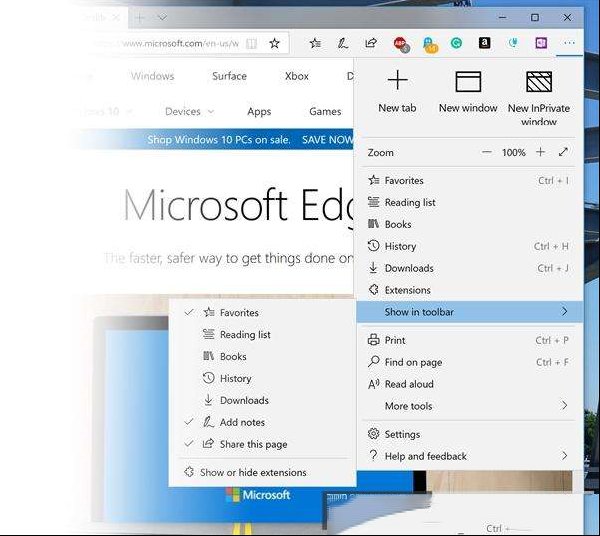
Task: Open History from the main menu
Action: point(469,246)
